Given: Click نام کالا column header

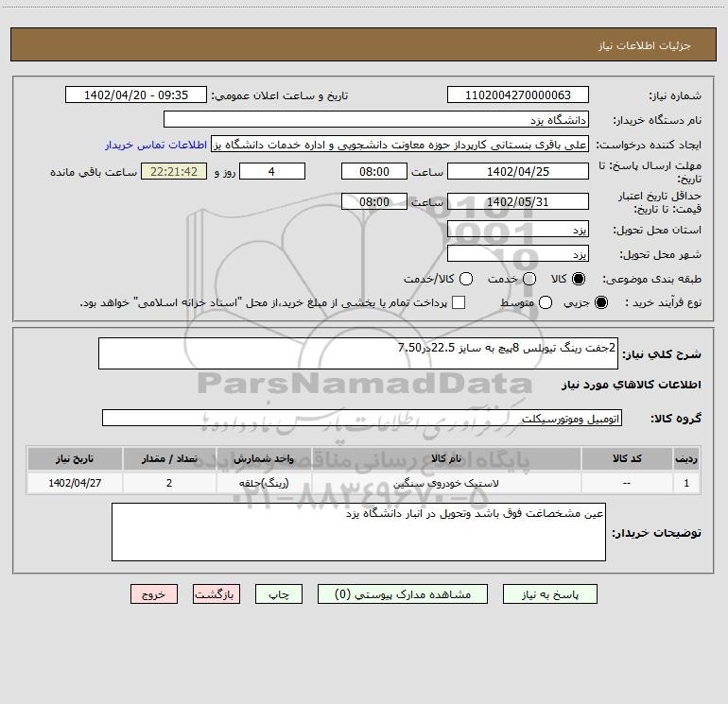Looking at the screenshot, I should pos(446,458).
